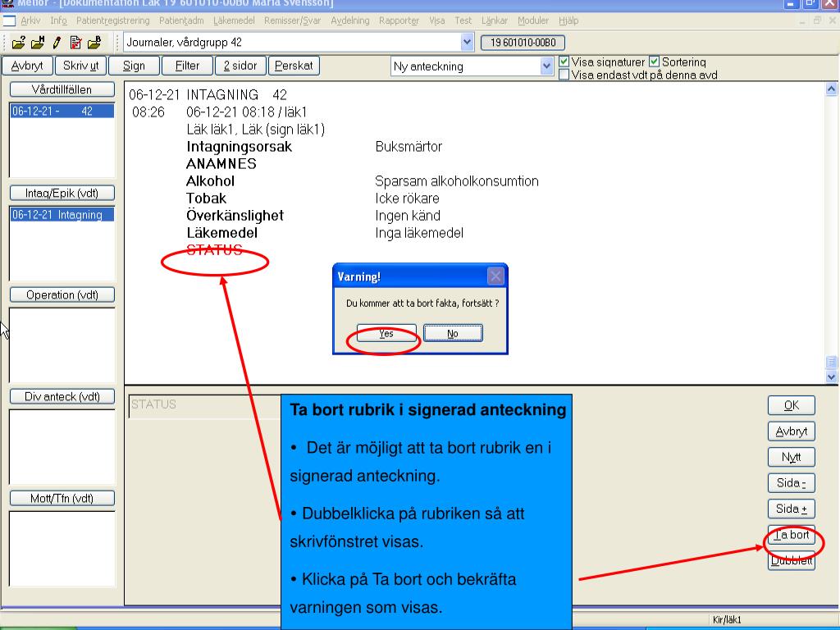Image resolution: width=840 pixels, height=630 pixels.
Task: Click the Ta bort button
Action: tap(792, 535)
